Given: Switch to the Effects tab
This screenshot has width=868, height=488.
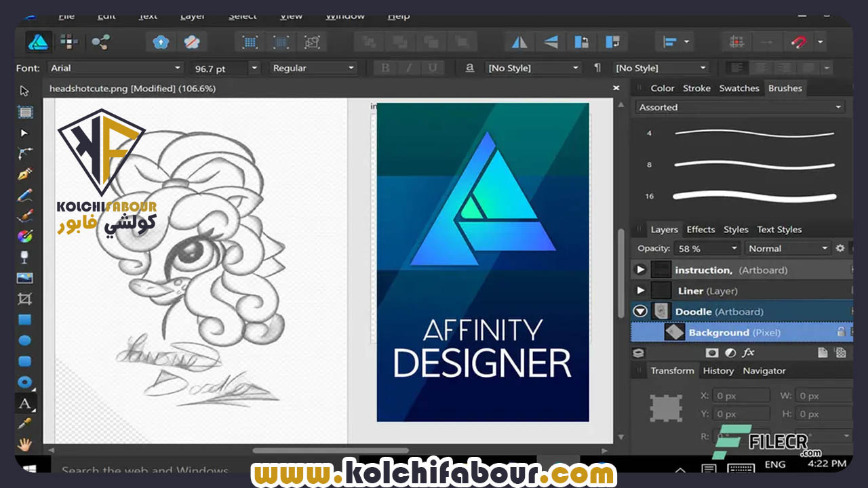Looking at the screenshot, I should [x=701, y=229].
